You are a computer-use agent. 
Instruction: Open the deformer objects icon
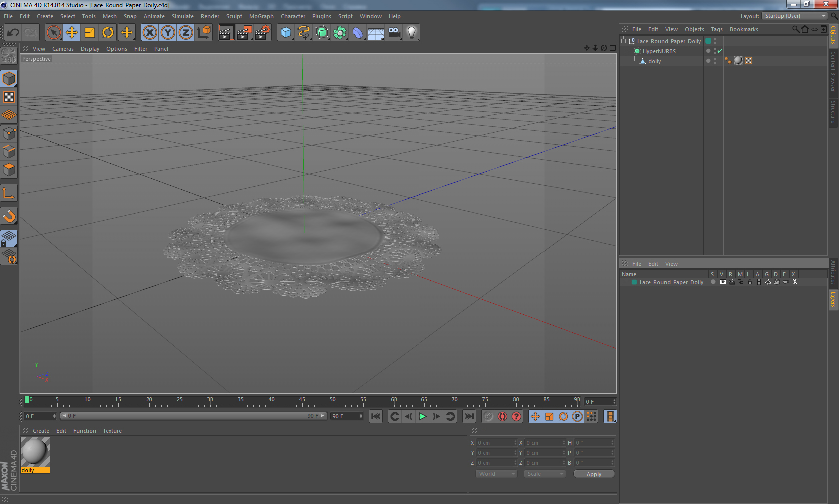click(358, 33)
